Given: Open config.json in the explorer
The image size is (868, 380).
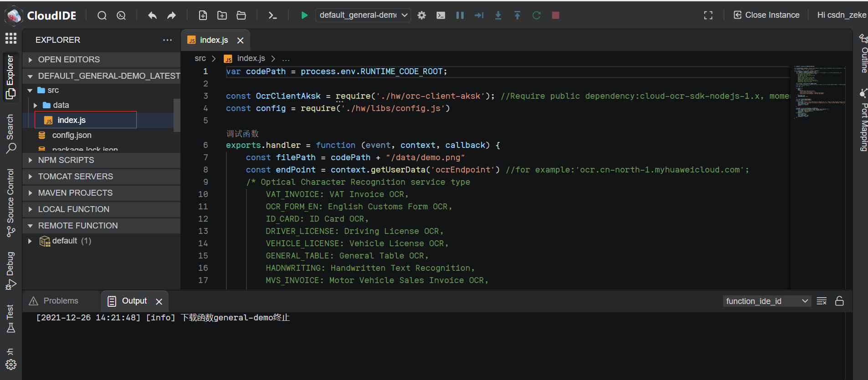Looking at the screenshot, I should tap(72, 135).
